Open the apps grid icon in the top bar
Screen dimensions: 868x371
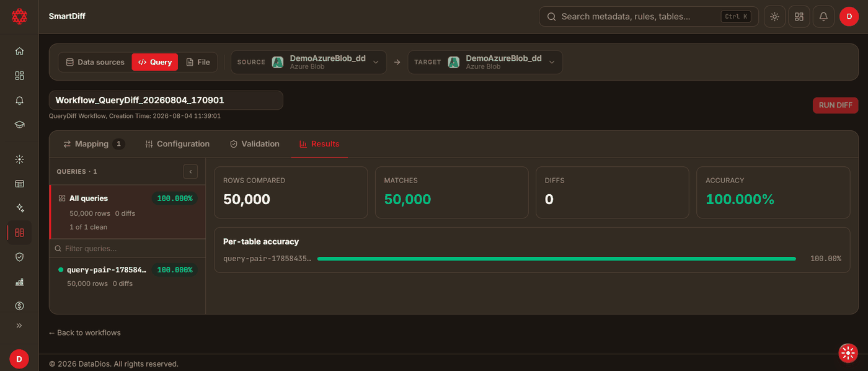(x=799, y=17)
